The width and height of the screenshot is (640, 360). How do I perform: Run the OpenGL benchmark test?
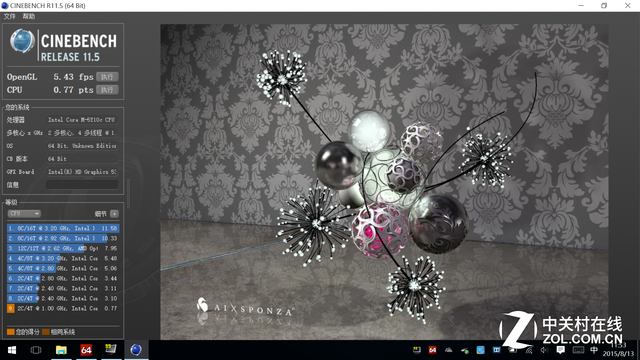point(107,77)
